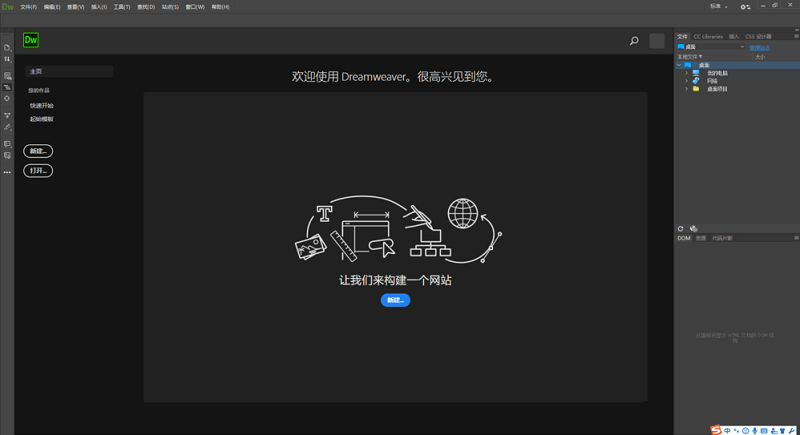Open the 标准 workspace dropdown
Viewport: 800px width, 435px height.
719,7
